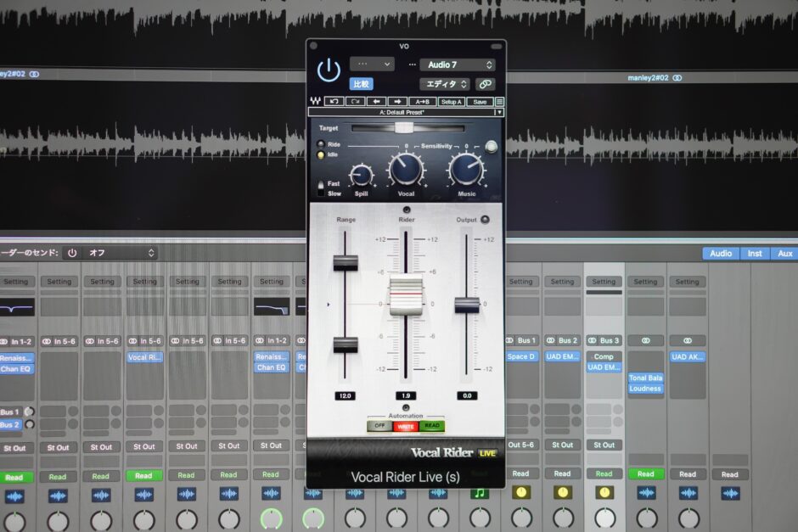
Task: Click the Waves logo icon
Action: click(x=316, y=102)
